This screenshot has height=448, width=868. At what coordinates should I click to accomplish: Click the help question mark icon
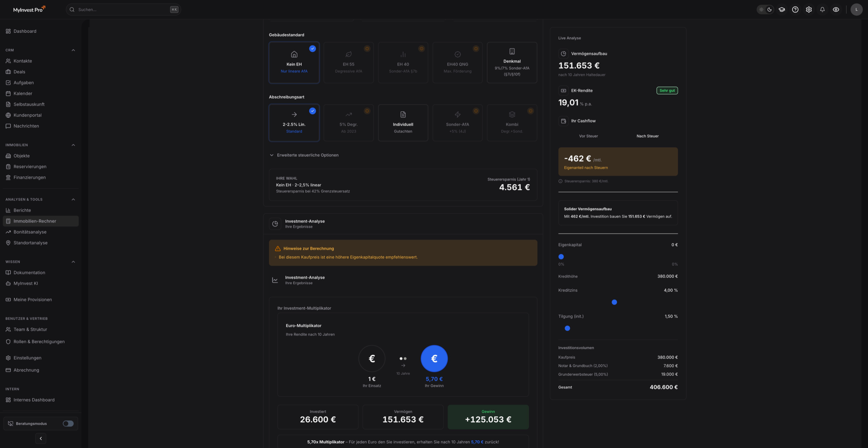[795, 10]
